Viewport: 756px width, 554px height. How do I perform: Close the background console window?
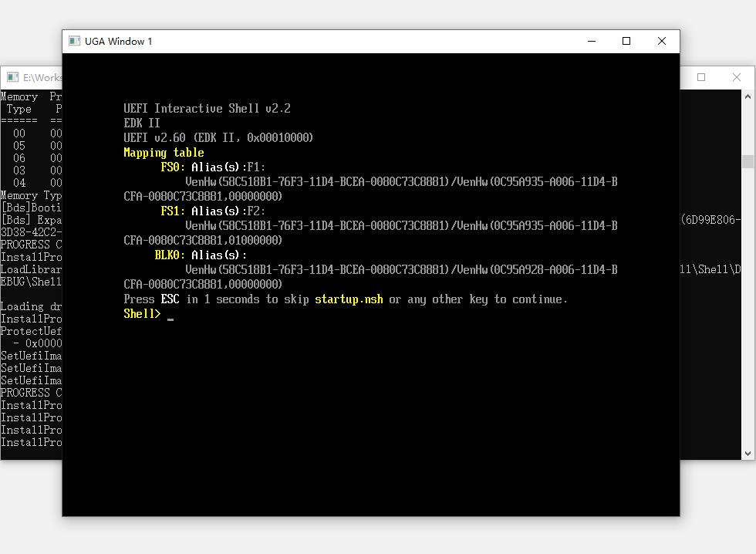[736, 77]
